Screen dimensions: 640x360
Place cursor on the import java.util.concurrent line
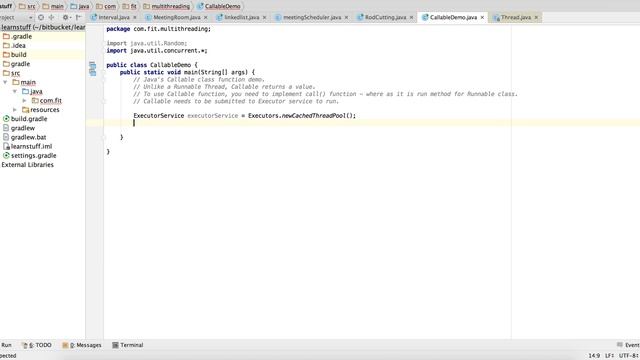pos(157,51)
